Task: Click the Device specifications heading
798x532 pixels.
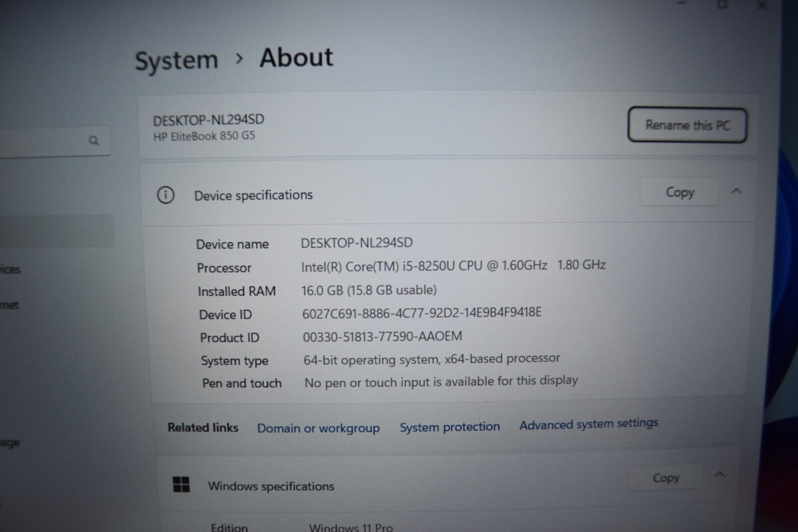Action: (x=253, y=196)
